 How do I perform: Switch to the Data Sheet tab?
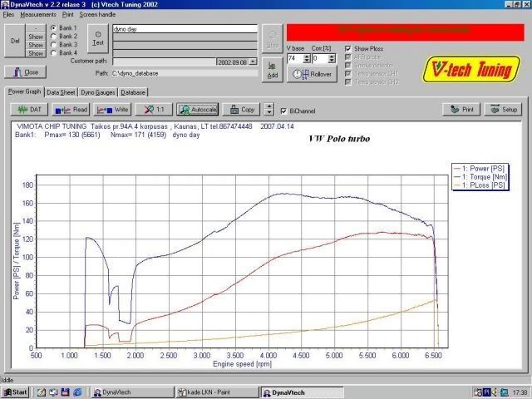pyautogui.click(x=62, y=92)
